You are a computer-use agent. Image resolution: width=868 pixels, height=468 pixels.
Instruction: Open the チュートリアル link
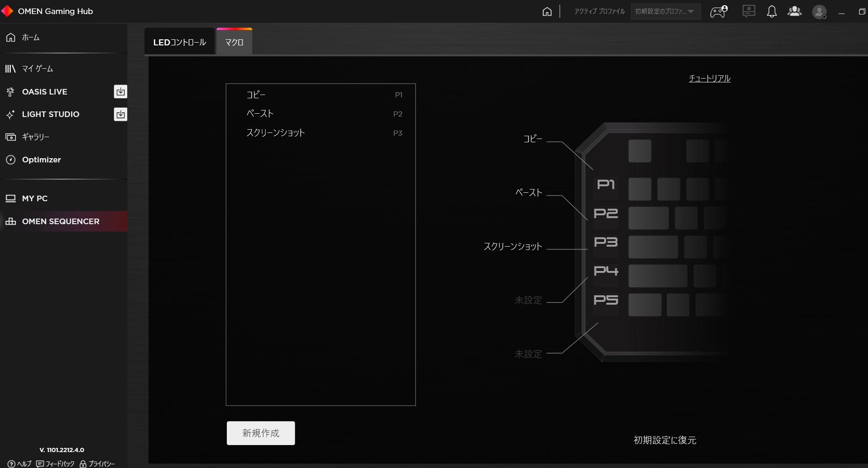pyautogui.click(x=709, y=78)
